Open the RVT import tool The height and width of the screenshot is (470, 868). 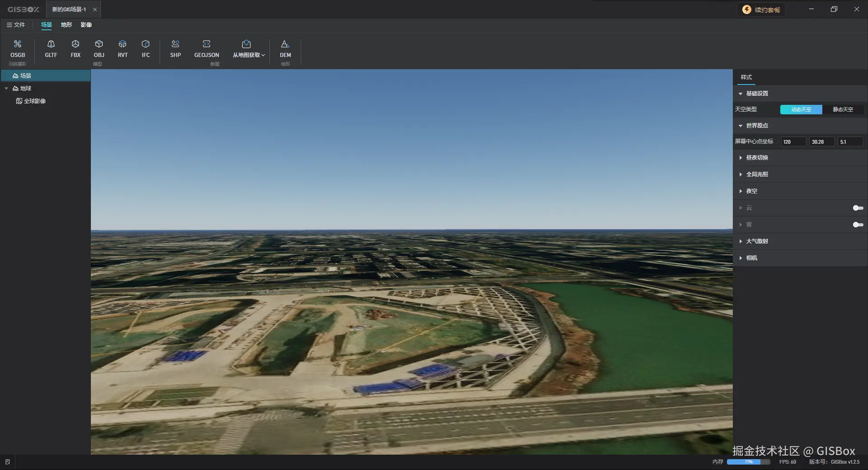tap(123, 44)
